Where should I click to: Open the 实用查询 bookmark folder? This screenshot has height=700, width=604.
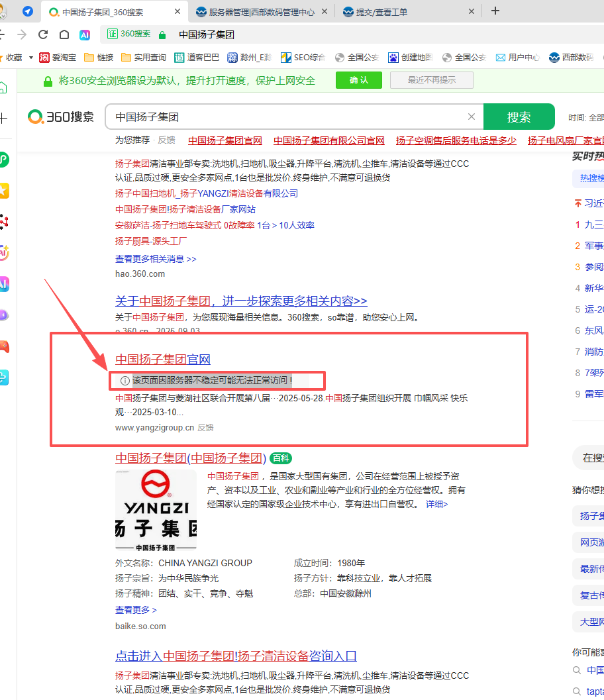[144, 58]
